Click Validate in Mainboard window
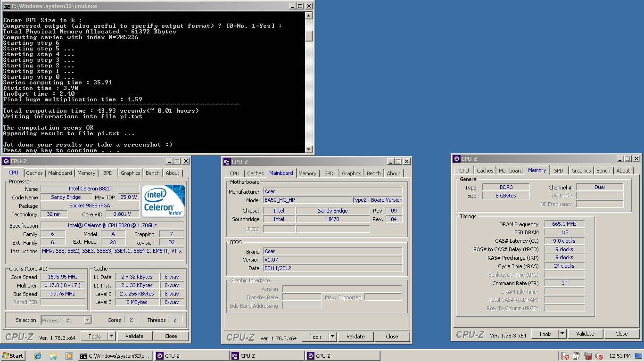 click(355, 337)
